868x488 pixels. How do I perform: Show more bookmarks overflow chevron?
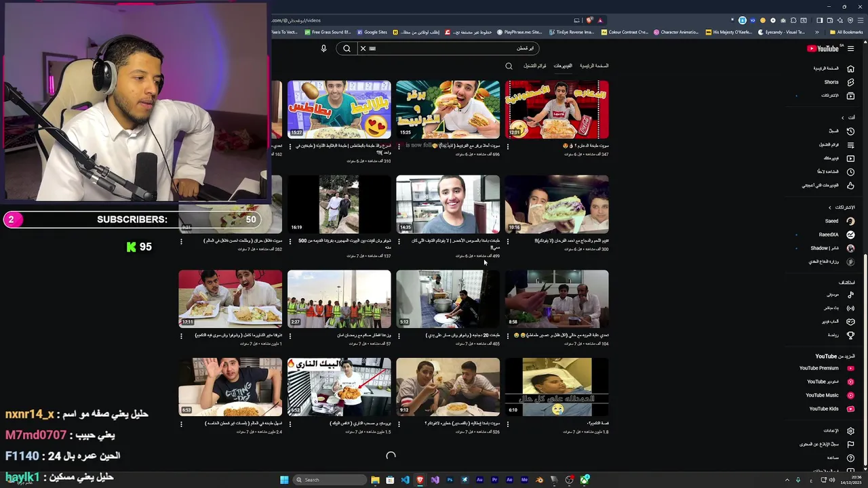click(816, 32)
